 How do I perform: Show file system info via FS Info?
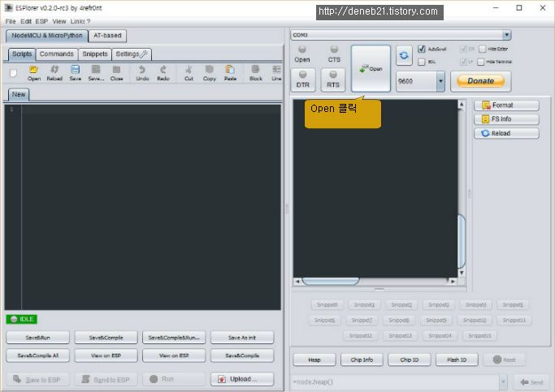506,119
